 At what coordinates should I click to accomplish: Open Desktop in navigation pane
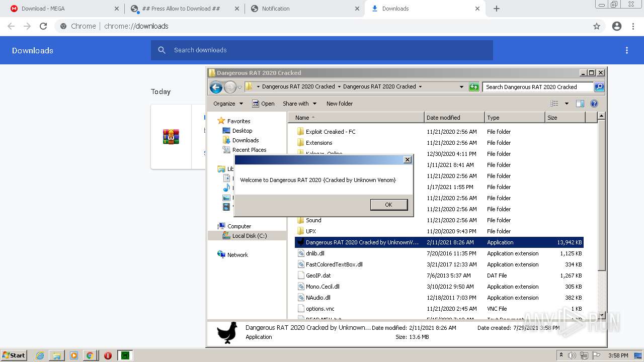(x=242, y=131)
